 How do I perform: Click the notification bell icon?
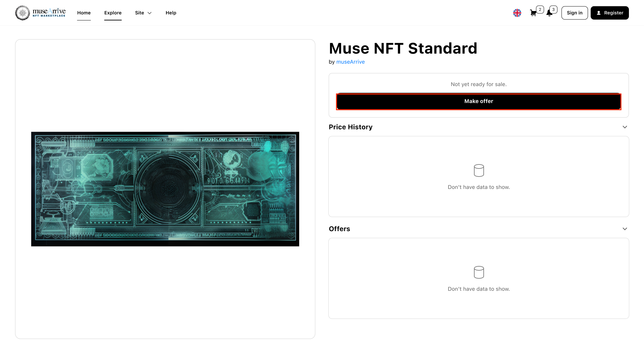click(549, 13)
